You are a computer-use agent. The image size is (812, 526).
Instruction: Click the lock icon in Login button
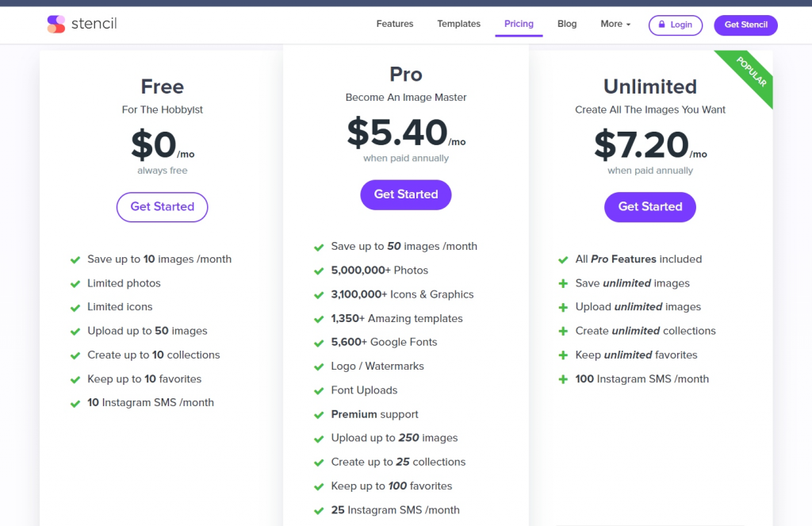coord(661,25)
